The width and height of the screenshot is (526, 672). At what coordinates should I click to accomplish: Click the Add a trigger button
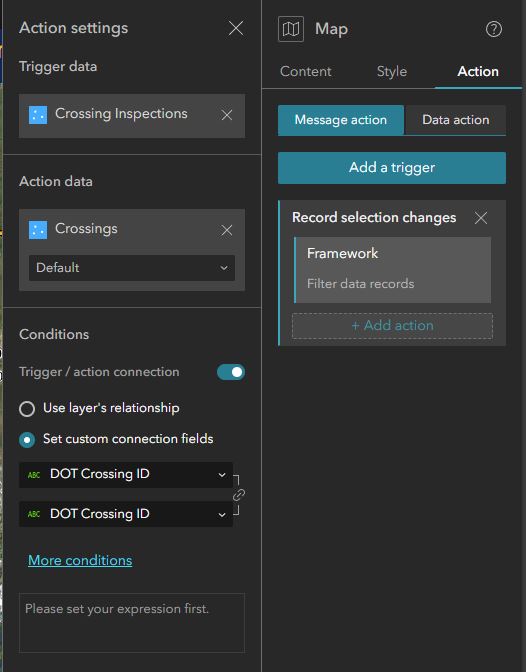point(392,168)
